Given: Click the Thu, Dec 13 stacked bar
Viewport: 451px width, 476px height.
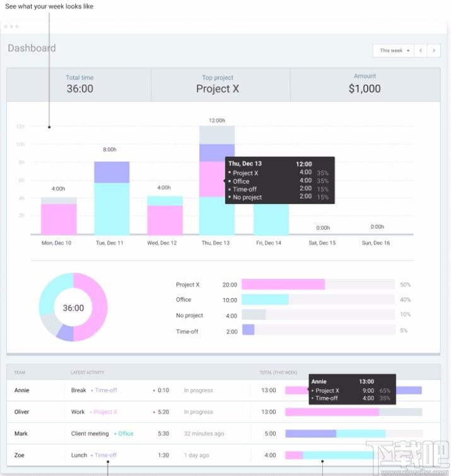Looking at the screenshot, I should (216, 180).
